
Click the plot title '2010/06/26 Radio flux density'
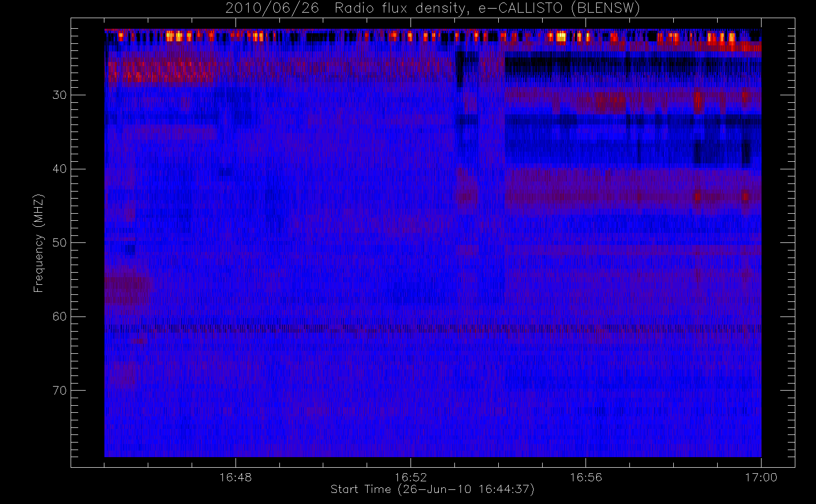(x=433, y=8)
